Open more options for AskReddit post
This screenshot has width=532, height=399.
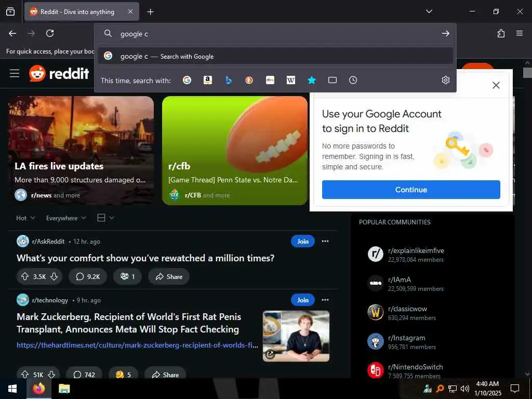click(325, 241)
